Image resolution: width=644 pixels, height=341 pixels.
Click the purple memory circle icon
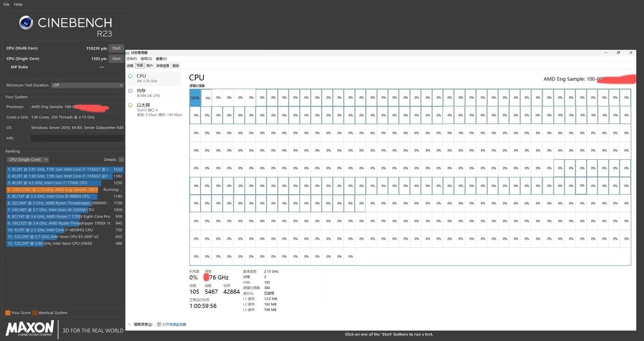click(x=130, y=91)
